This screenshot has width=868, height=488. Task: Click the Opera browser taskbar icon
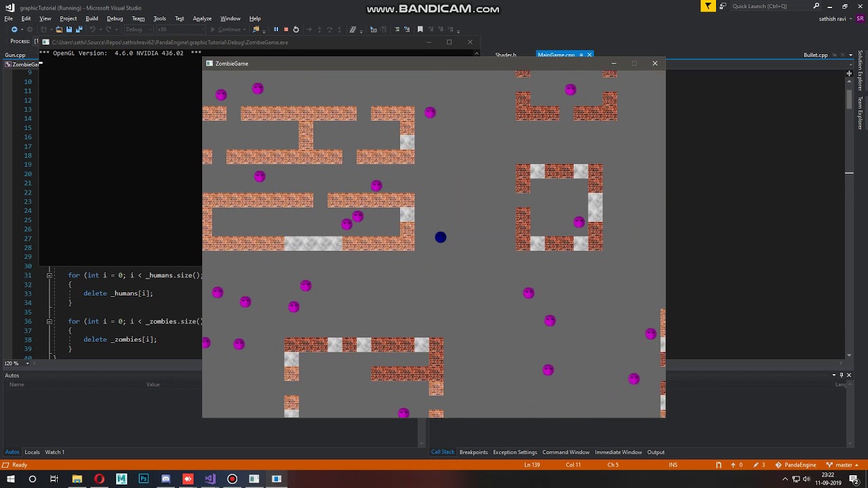click(99, 479)
